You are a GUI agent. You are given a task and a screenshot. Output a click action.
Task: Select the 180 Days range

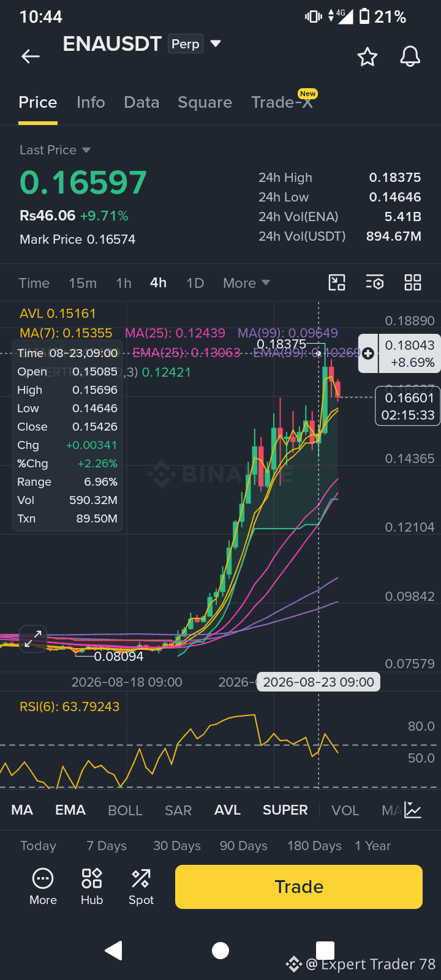click(314, 846)
